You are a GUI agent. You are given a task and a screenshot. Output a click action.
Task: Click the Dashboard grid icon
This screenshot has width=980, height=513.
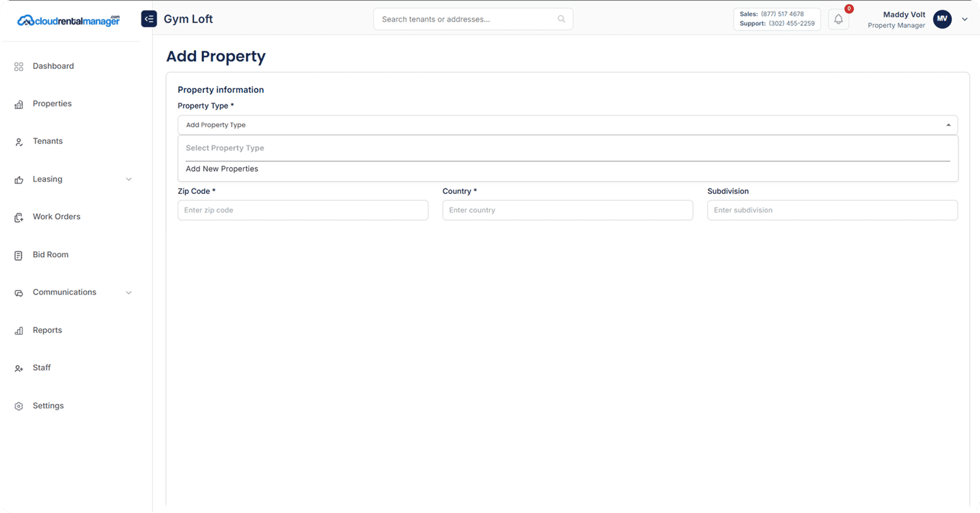[x=19, y=67]
